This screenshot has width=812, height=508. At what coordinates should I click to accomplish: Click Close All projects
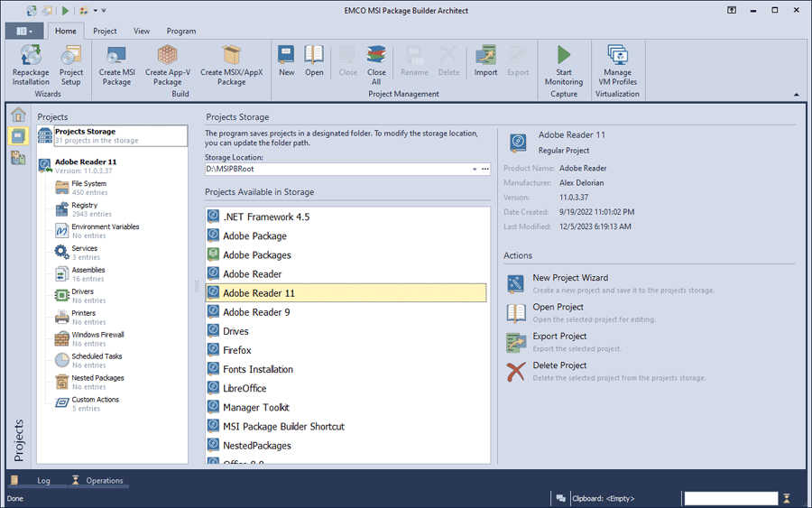click(x=376, y=65)
